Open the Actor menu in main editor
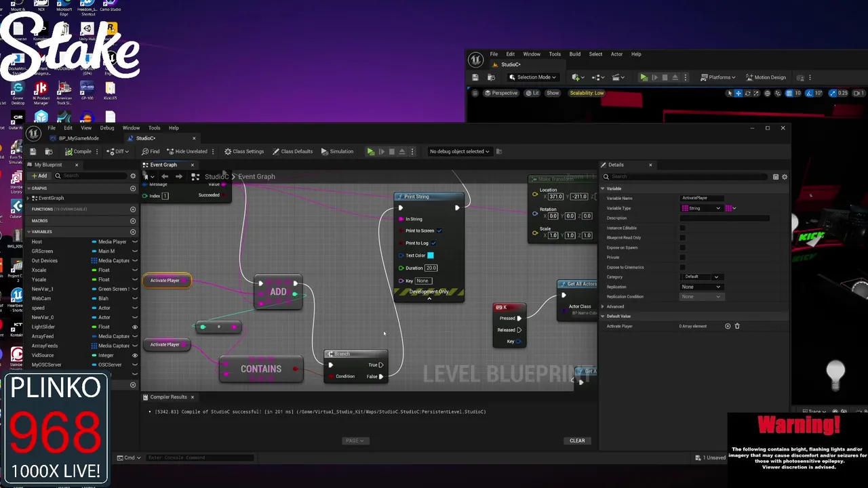 point(616,54)
